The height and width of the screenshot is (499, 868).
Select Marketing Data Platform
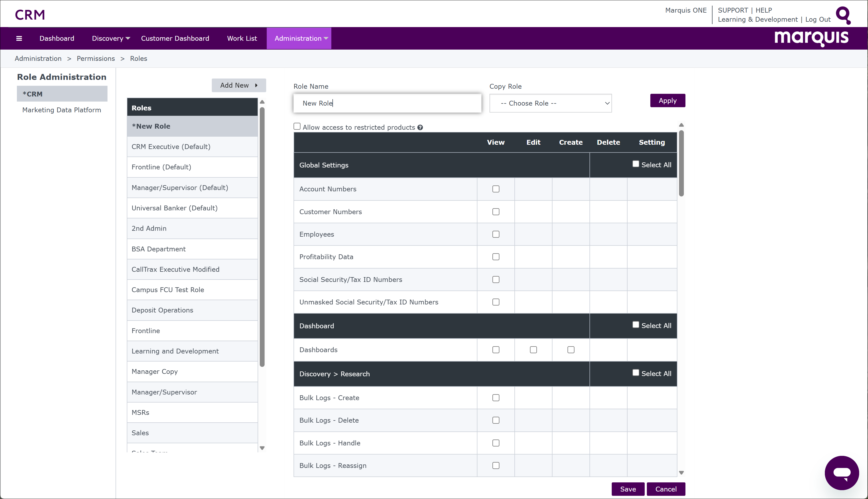[62, 110]
